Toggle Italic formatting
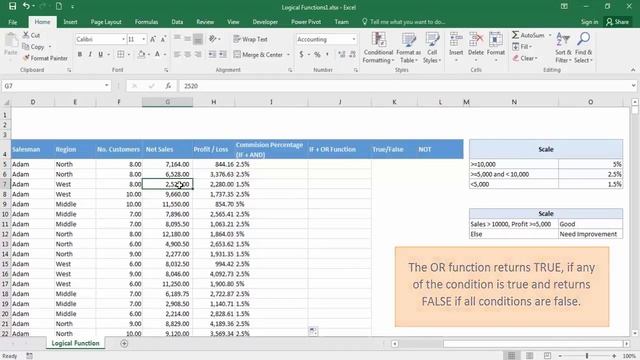This screenshot has width=640, height=360. click(x=90, y=54)
